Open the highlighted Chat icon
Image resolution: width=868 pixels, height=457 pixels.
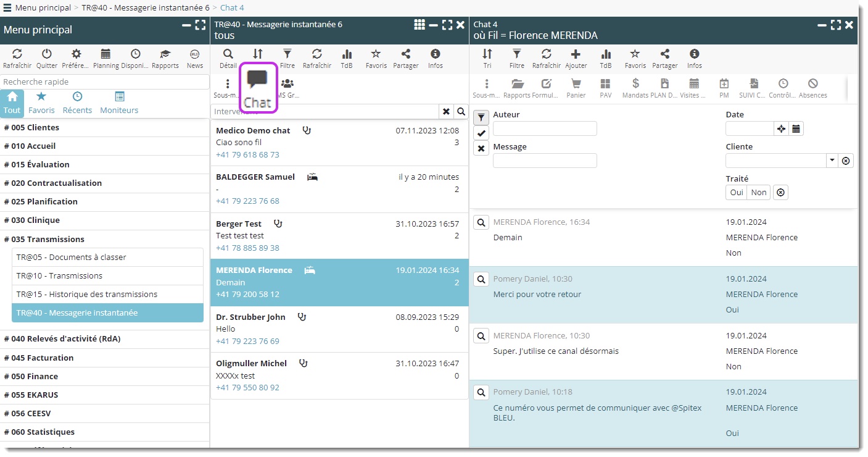pyautogui.click(x=258, y=87)
